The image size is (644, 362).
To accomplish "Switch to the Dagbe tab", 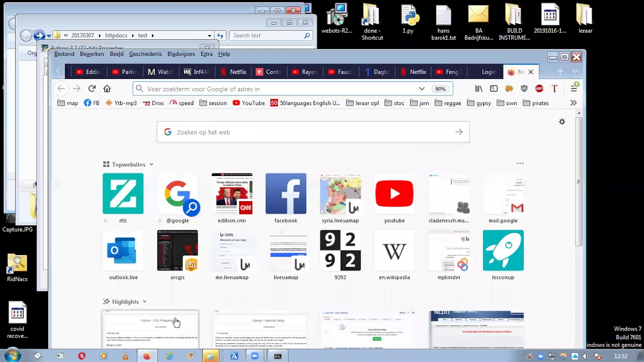I will 377,72.
